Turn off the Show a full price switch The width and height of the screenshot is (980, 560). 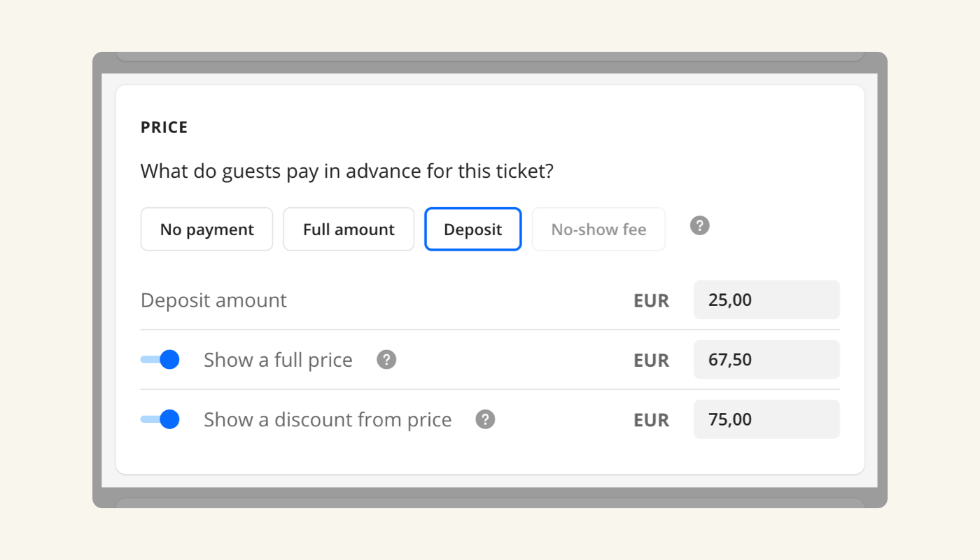(160, 360)
